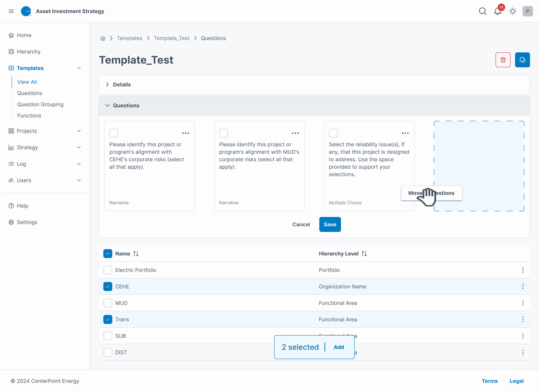Open options menu on reliability question card

tap(405, 133)
